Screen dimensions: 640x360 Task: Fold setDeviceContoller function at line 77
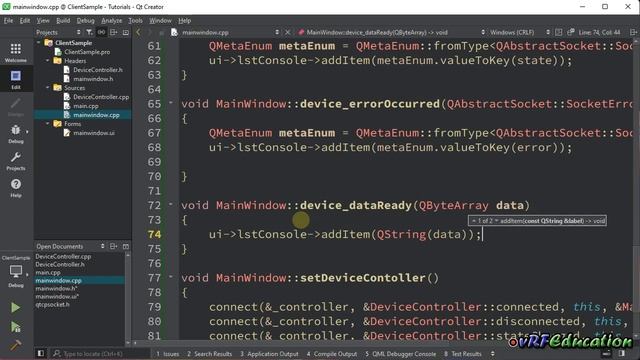pos(171,276)
